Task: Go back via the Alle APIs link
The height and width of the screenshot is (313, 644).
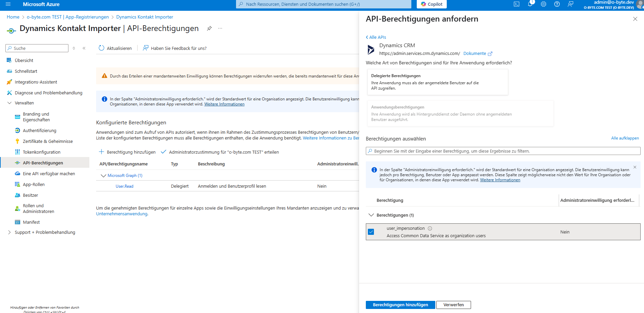Action: coord(376,37)
